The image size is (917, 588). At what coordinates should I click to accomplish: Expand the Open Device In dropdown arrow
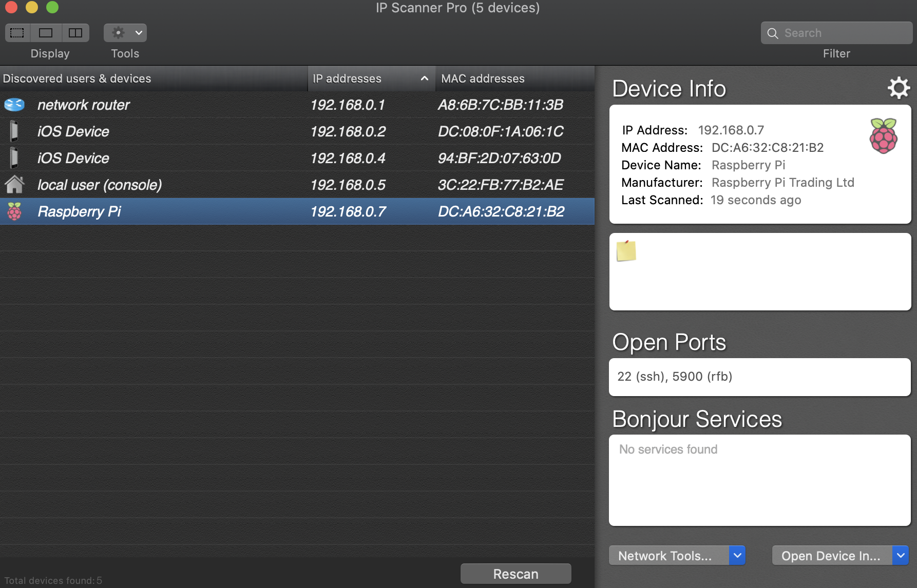pyautogui.click(x=901, y=555)
